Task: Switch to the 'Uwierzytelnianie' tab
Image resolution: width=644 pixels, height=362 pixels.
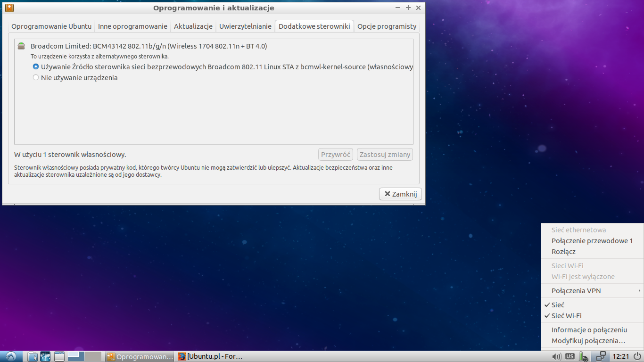Action: pyautogui.click(x=245, y=26)
